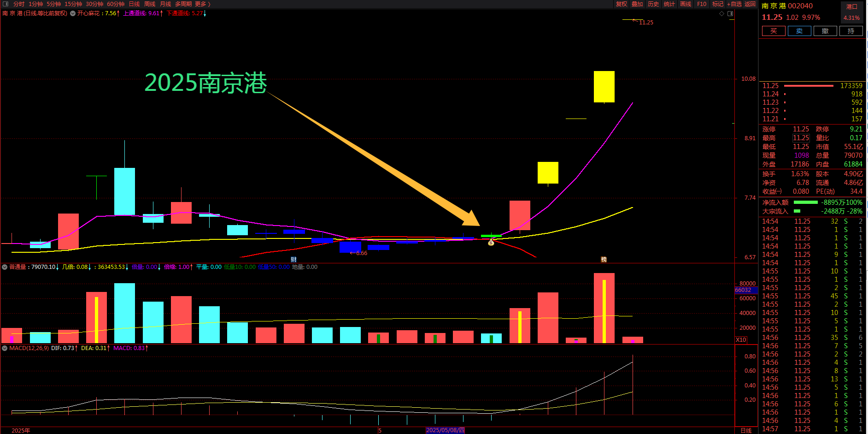Viewport: 868px width, 434px height.
Task: Click the 11.24 order book row
Action: [x=812, y=94]
